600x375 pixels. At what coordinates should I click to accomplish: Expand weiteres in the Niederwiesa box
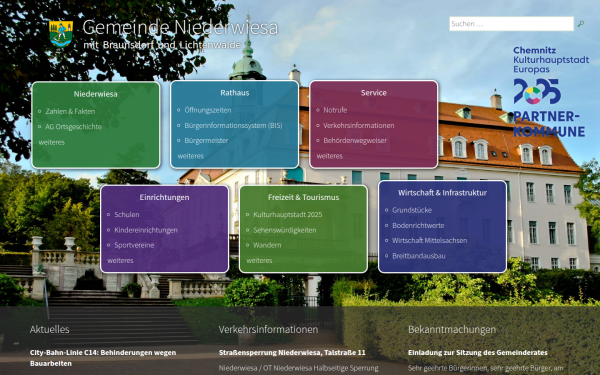coord(52,142)
